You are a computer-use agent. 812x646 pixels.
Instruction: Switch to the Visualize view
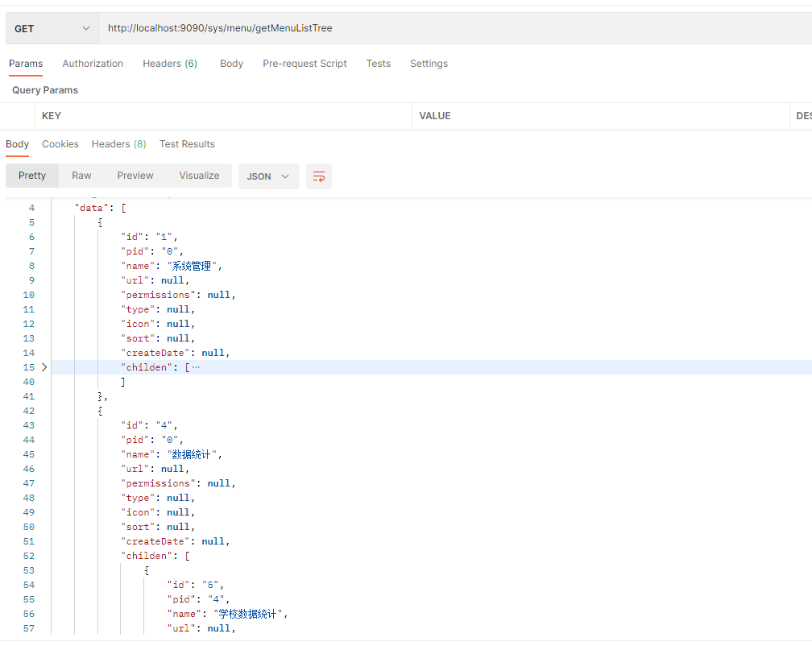[199, 176]
